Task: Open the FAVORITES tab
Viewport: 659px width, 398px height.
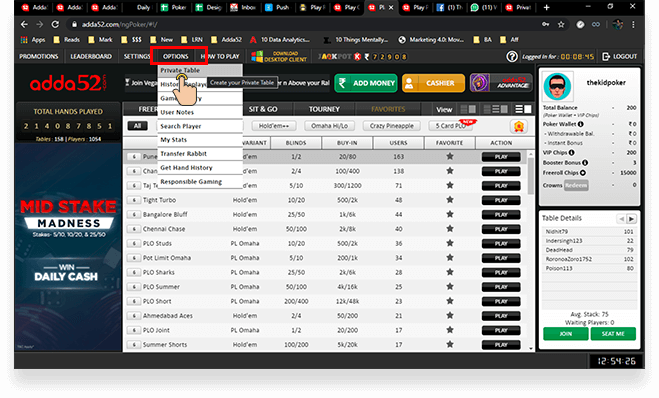Action: [x=388, y=109]
